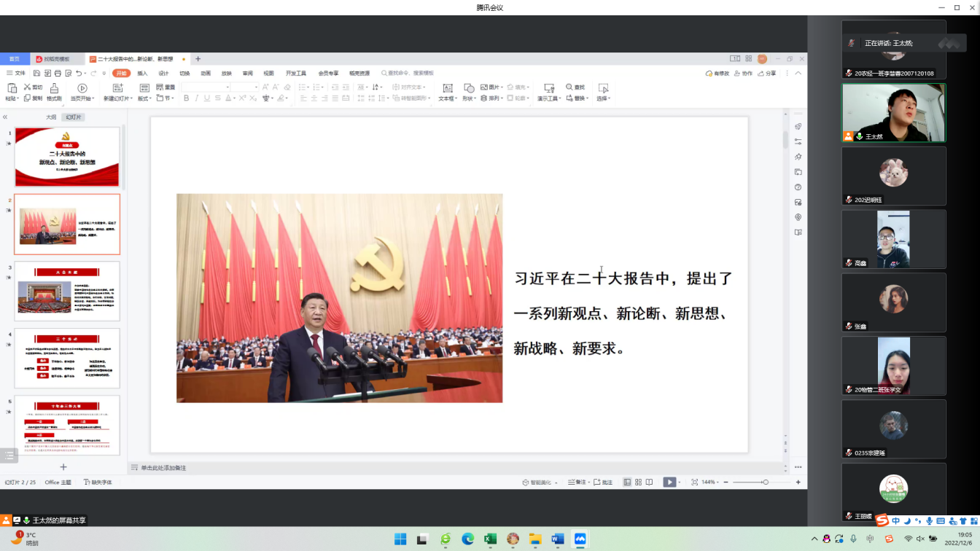980x551 pixels.
Task: Click the Collaborate (协作) button
Action: pyautogui.click(x=743, y=74)
